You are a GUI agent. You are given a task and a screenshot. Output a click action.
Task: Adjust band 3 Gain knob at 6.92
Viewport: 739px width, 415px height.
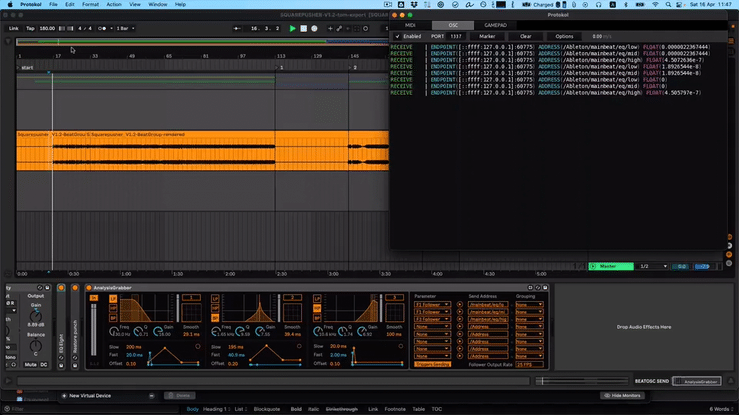click(361, 331)
